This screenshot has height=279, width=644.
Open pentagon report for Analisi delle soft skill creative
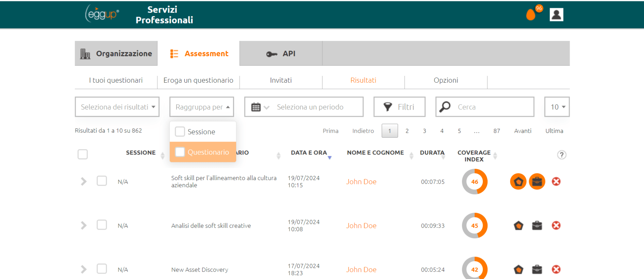pyautogui.click(x=518, y=225)
